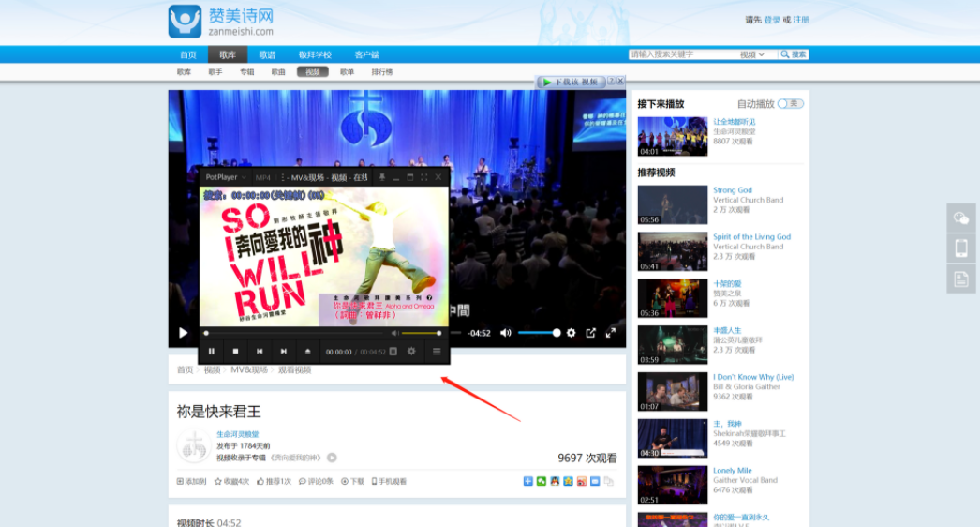Open PotPlayer's gear settings icon

(411, 352)
